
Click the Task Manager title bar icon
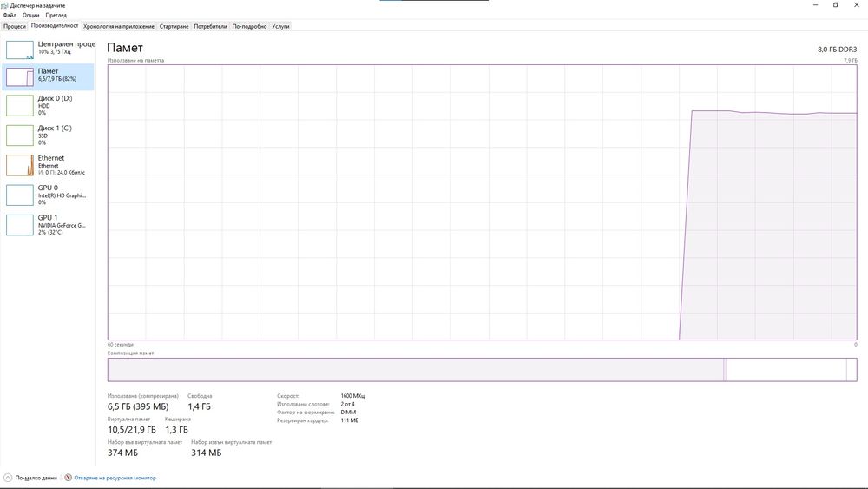5,5
